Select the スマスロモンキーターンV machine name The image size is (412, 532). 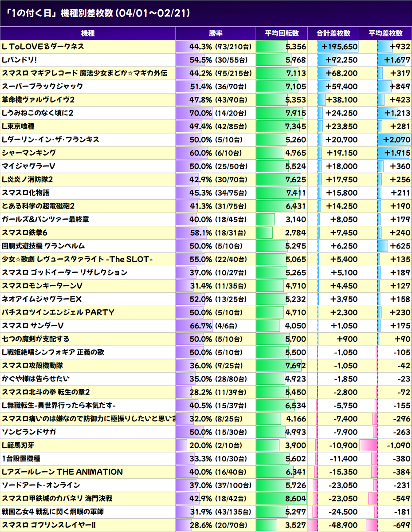point(42,286)
